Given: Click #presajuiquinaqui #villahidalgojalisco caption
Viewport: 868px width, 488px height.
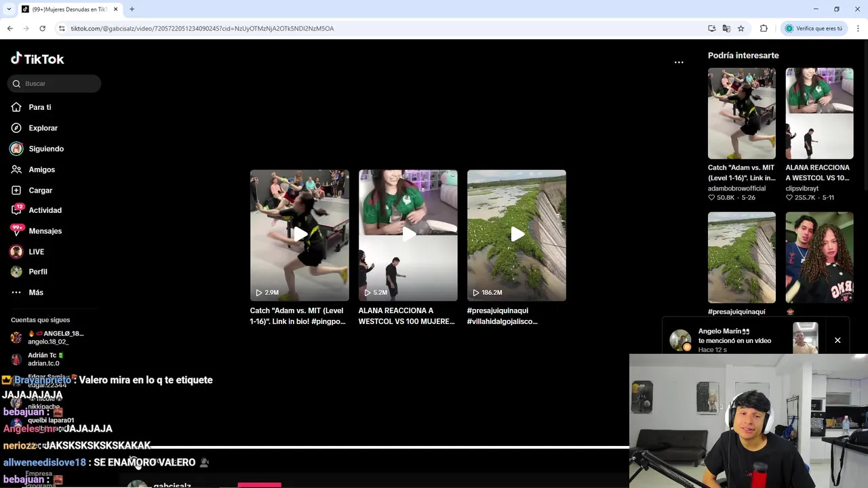Looking at the screenshot, I should pyautogui.click(x=502, y=316).
